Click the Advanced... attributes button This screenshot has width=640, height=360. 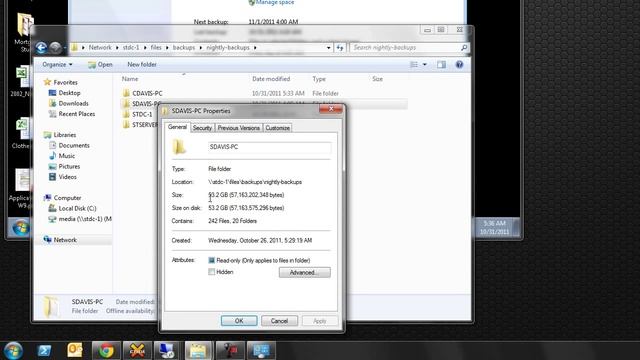click(x=304, y=273)
